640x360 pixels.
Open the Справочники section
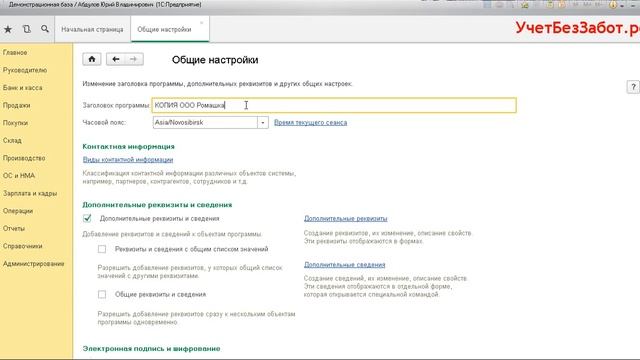tap(22, 246)
